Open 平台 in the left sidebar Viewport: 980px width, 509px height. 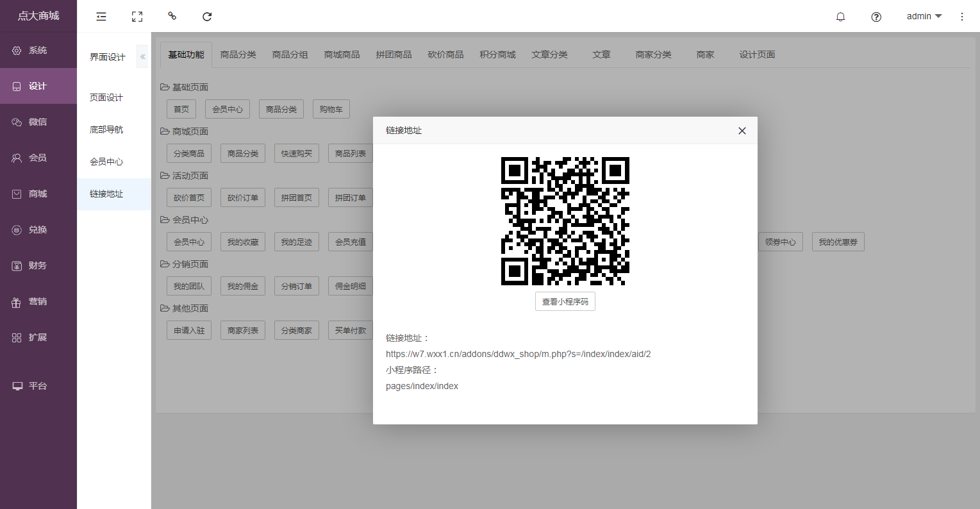[x=38, y=386]
